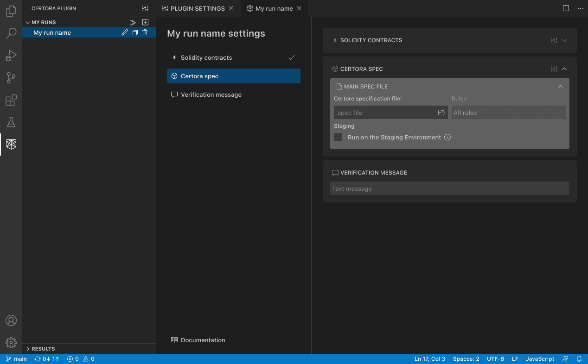Click the Solidity Contracts panel header
Image resolution: width=588 pixels, height=364 pixels.
coord(450,40)
